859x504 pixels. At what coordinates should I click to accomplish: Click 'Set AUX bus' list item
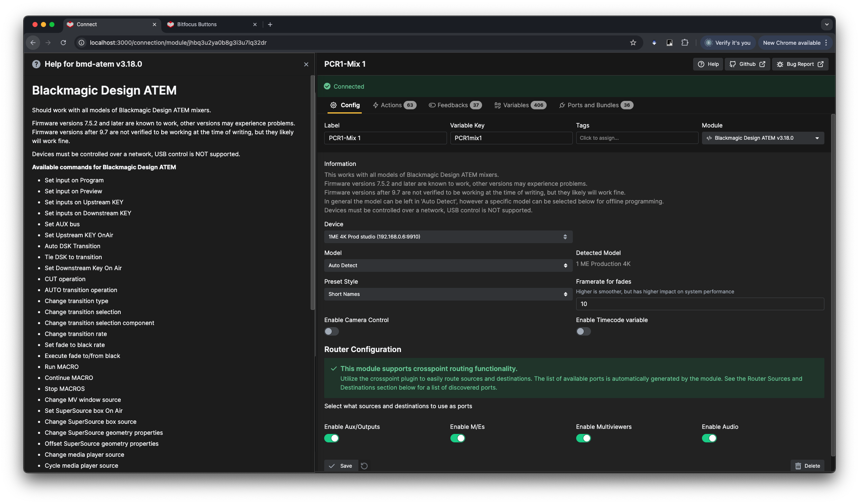pyautogui.click(x=62, y=224)
